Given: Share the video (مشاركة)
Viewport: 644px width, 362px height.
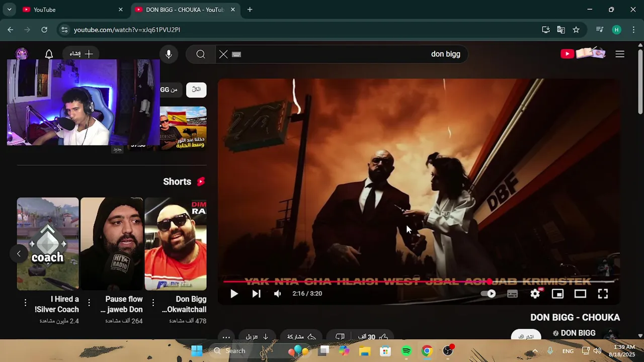Looking at the screenshot, I should click(x=301, y=337).
